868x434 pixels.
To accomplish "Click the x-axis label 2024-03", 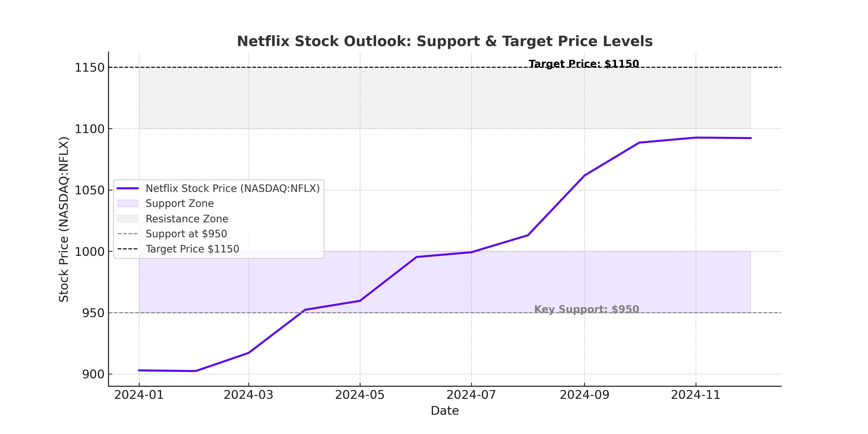I will (248, 395).
